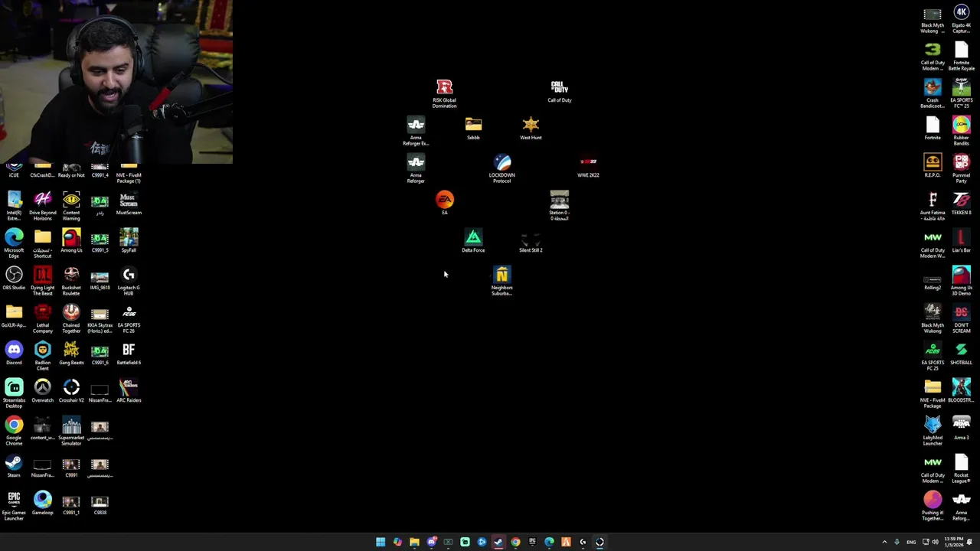The width and height of the screenshot is (980, 551).
Task: Open the Badlion Client icon
Action: pyautogui.click(x=42, y=356)
